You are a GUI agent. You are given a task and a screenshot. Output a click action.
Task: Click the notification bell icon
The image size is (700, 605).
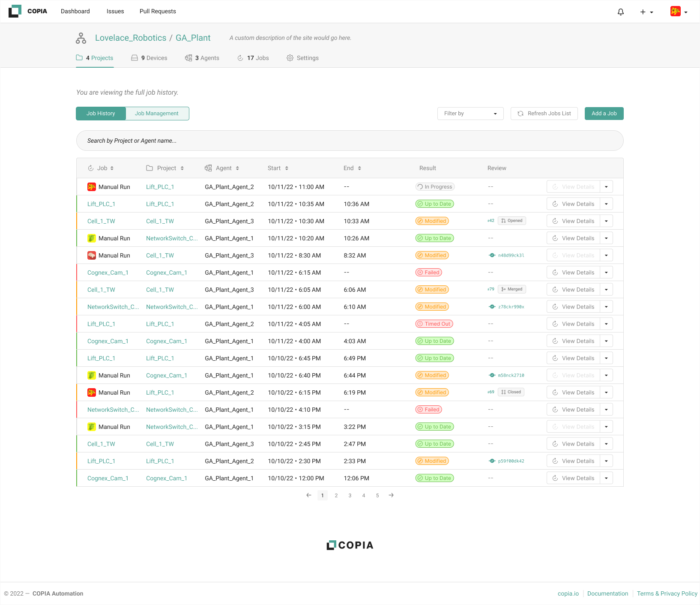[620, 12]
